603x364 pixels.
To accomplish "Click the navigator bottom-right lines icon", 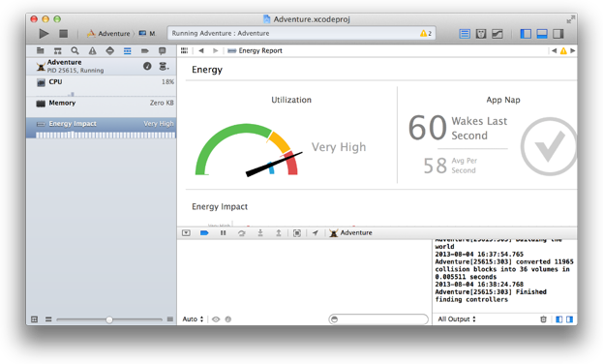I will (170, 318).
